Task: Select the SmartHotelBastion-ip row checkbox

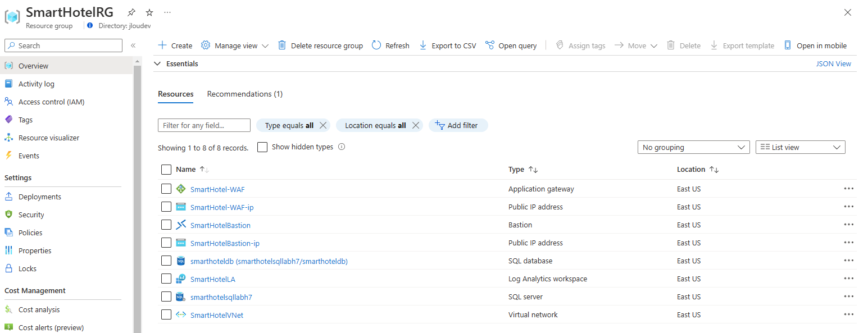Action: (166, 243)
